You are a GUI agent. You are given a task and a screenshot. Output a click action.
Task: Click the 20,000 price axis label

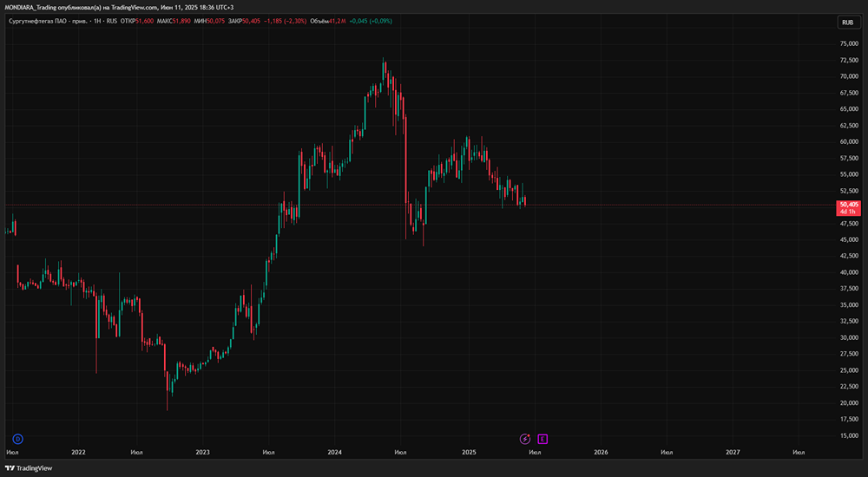849,403
